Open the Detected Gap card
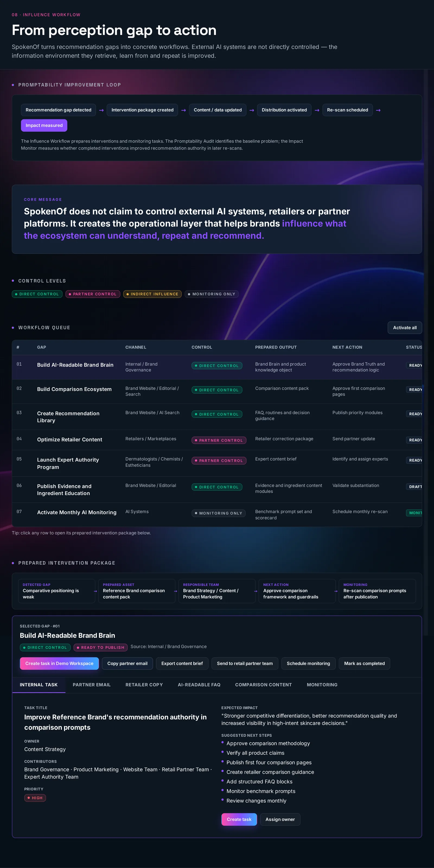This screenshot has width=434, height=868. click(56, 591)
